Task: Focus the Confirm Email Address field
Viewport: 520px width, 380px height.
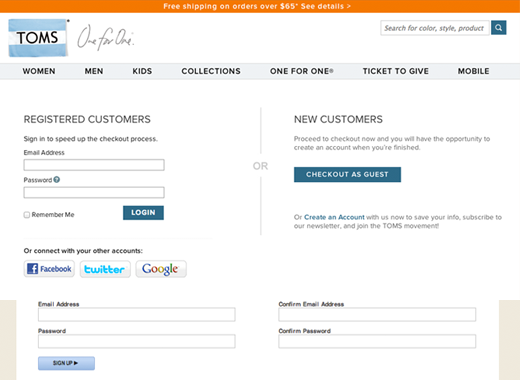Action: (x=377, y=314)
